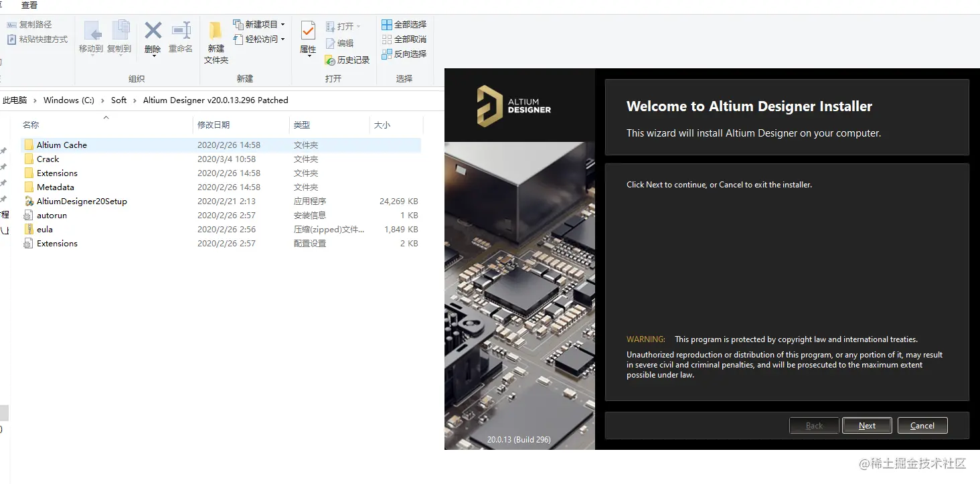The height and width of the screenshot is (484, 980).
Task: Click Invert selection (反向选择) in the ribbon
Action: [404, 54]
